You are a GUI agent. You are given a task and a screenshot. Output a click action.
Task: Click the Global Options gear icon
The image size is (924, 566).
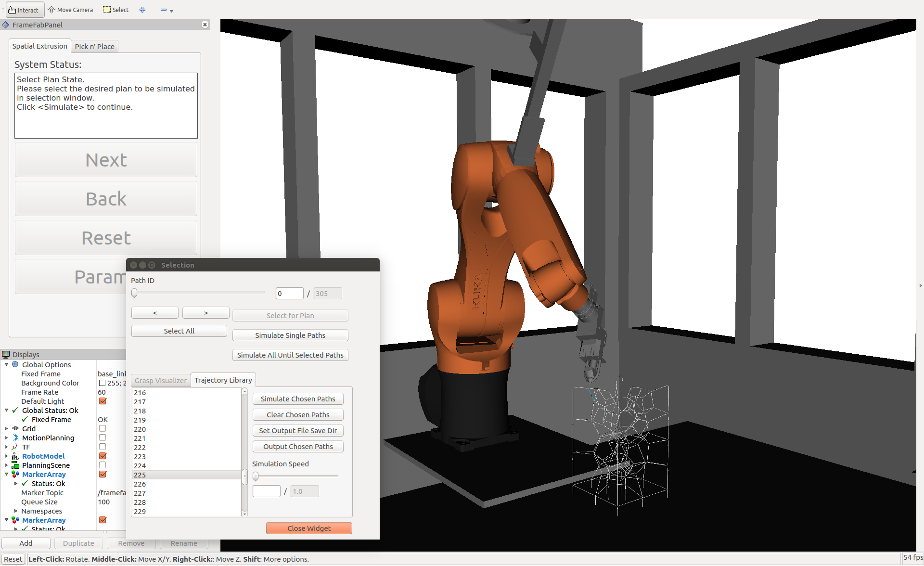(15, 364)
